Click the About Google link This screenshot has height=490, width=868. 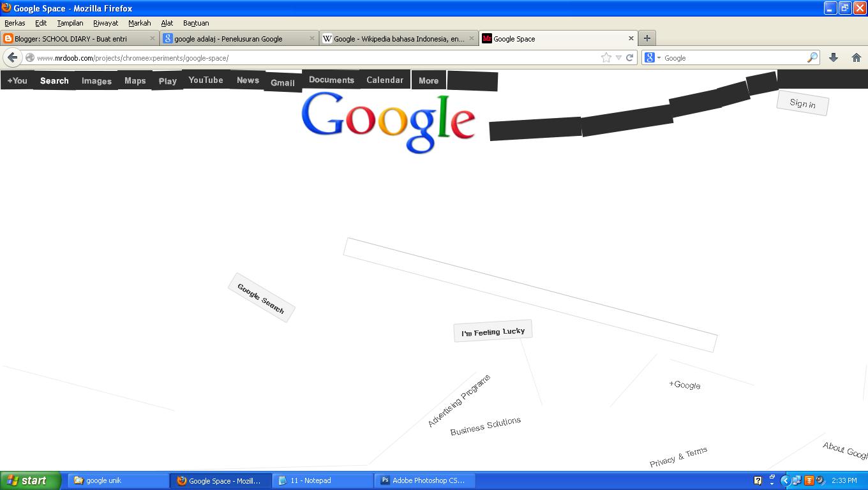click(x=846, y=450)
